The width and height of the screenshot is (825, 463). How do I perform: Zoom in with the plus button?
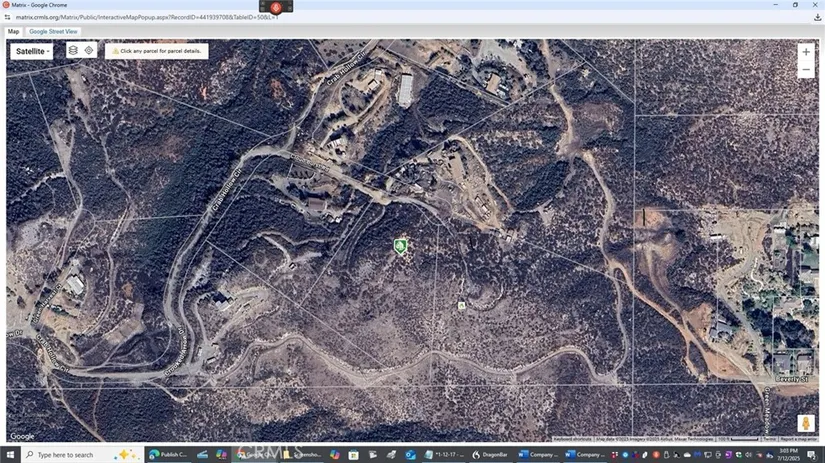pos(806,52)
